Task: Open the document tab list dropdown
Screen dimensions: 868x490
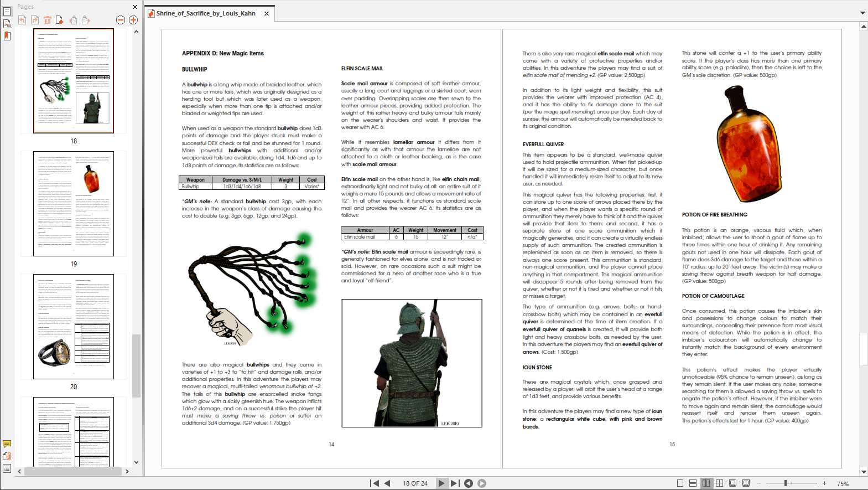Action: coord(862,13)
